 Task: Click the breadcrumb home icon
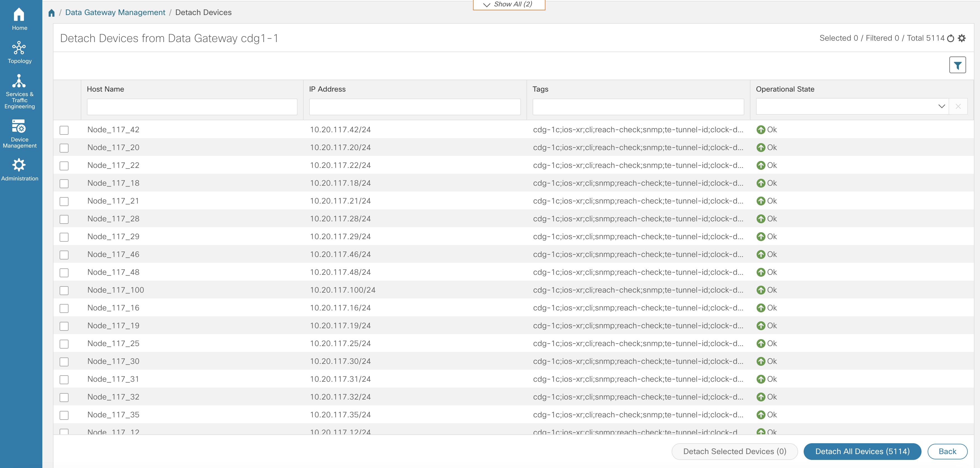52,13
